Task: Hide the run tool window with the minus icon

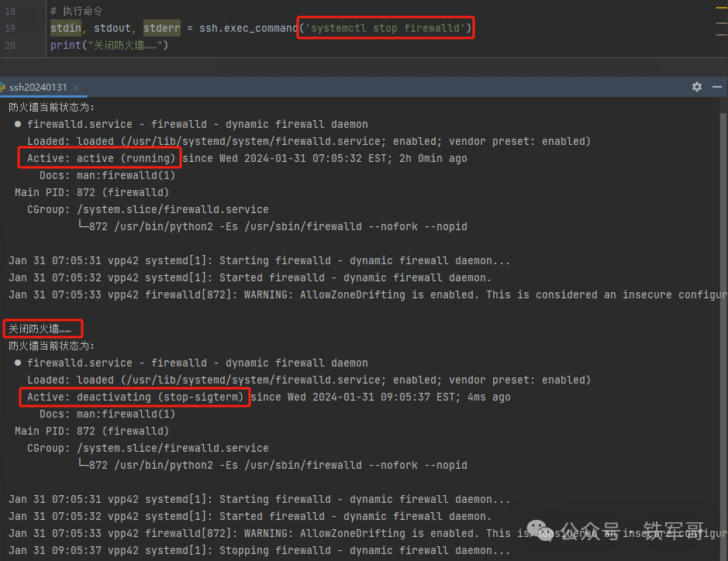Action: click(x=717, y=87)
